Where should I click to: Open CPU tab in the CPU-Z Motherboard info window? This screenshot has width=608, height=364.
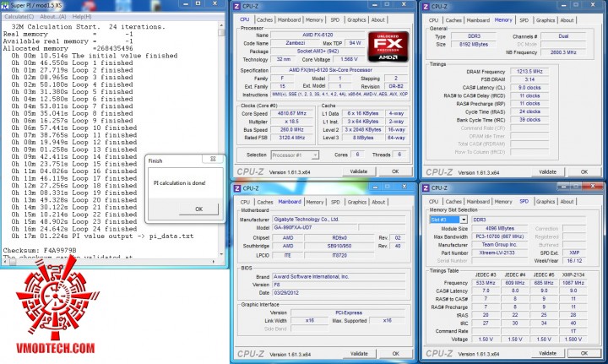click(x=245, y=202)
